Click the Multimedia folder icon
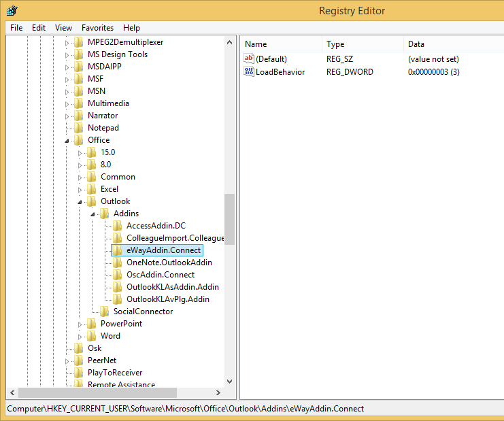The image size is (504, 421). [79, 103]
